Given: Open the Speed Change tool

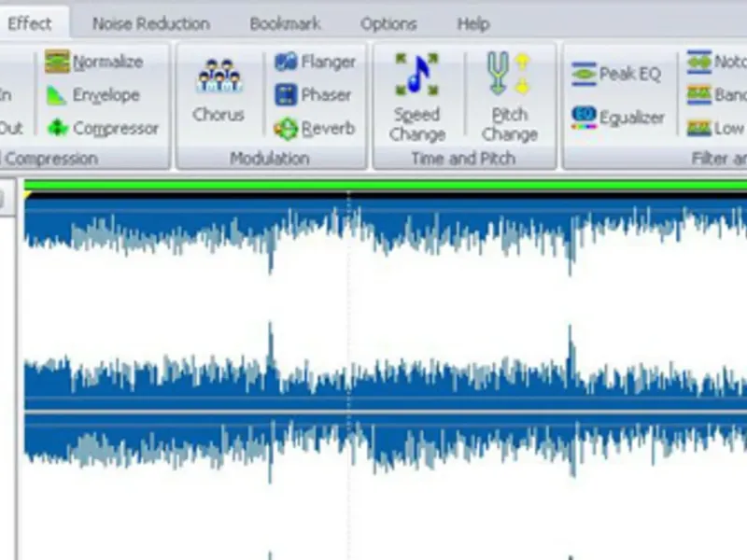Looking at the screenshot, I should tap(417, 98).
